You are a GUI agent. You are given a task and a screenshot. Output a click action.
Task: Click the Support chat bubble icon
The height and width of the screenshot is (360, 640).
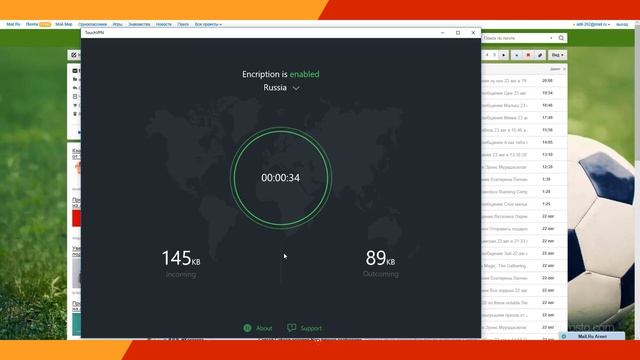pos(291,328)
